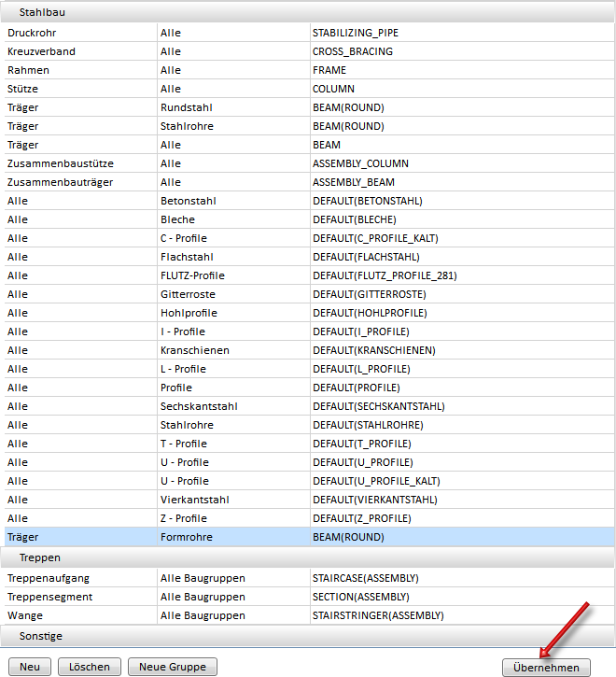The image size is (616, 677).
Task: Click the DEFAULT(KRANSCHIENEN) cell
Action: [373, 350]
